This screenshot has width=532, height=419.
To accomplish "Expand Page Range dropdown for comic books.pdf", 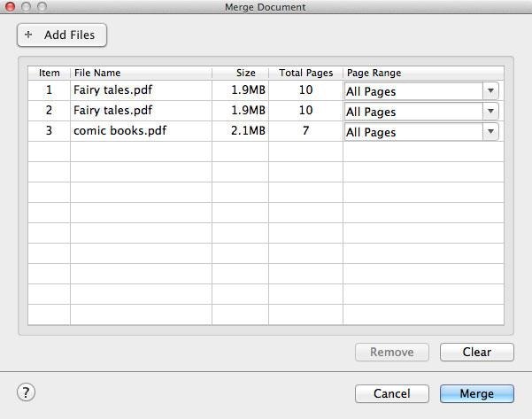I will (490, 131).
